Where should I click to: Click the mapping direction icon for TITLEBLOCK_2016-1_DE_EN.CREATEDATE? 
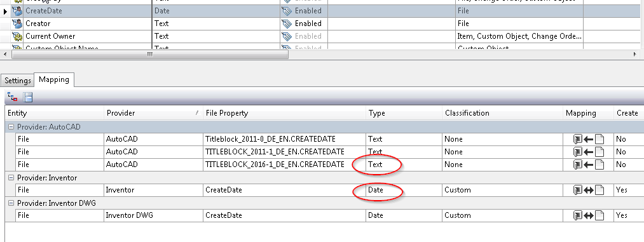(x=589, y=165)
